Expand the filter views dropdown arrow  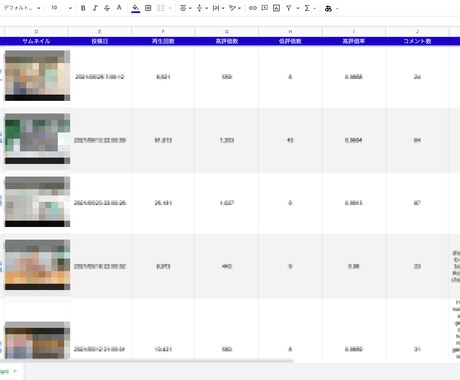[298, 8]
